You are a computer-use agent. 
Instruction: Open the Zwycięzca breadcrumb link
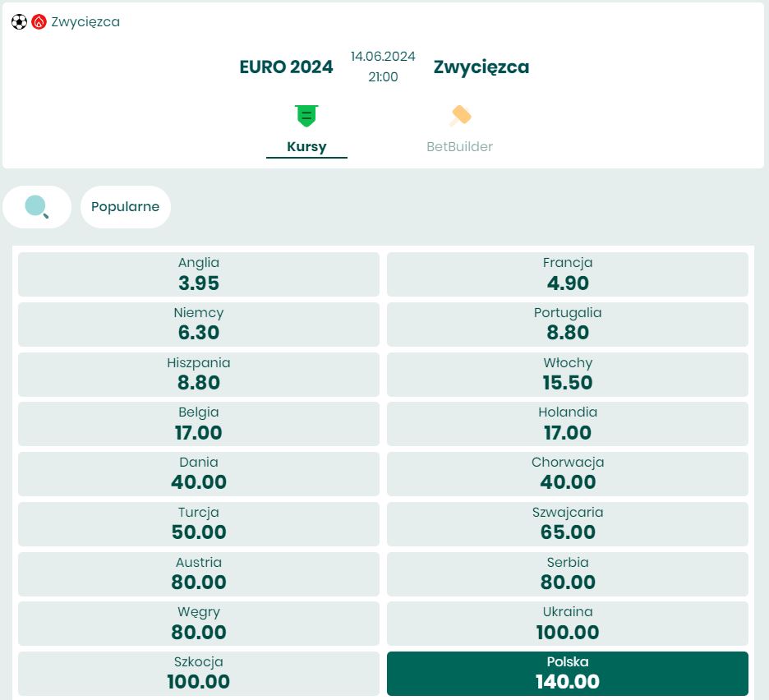(85, 22)
